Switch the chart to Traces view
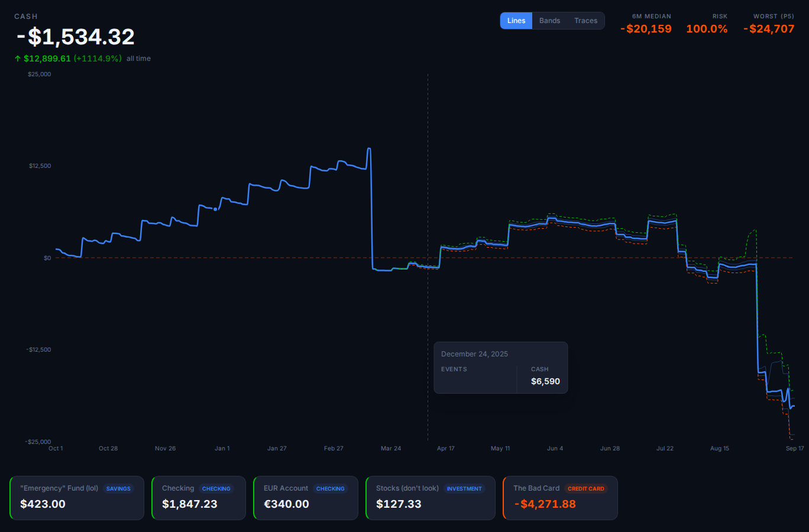809x532 pixels. coord(585,20)
